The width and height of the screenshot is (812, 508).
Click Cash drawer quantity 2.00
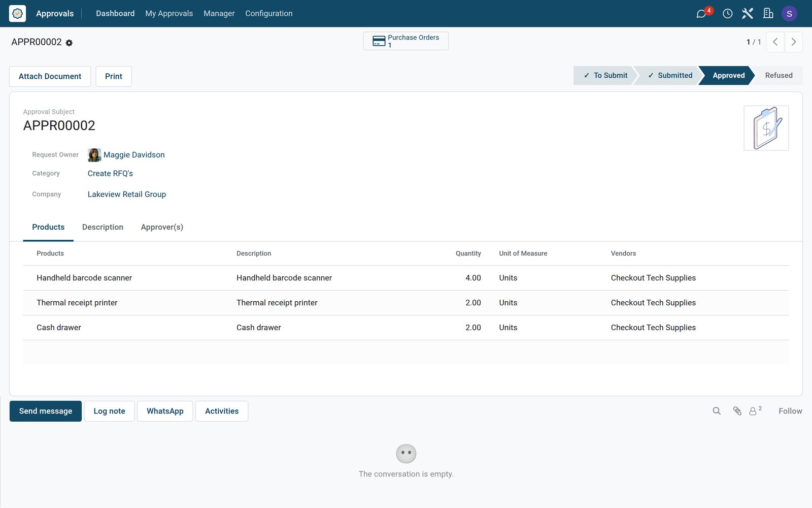(x=473, y=328)
